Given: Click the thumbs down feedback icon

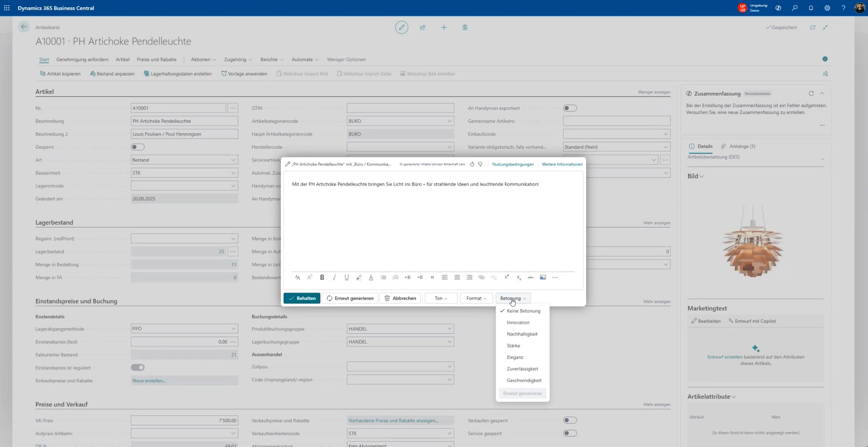Looking at the screenshot, I should click(480, 164).
